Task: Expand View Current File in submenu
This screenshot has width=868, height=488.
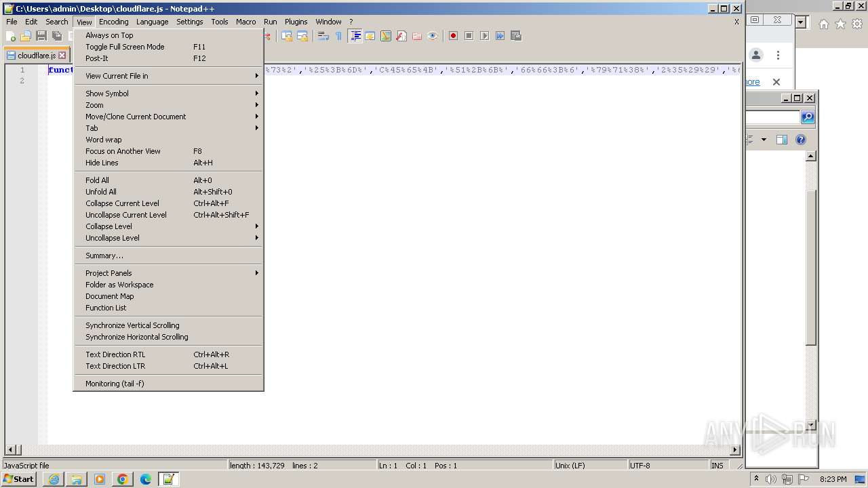Action: point(168,76)
